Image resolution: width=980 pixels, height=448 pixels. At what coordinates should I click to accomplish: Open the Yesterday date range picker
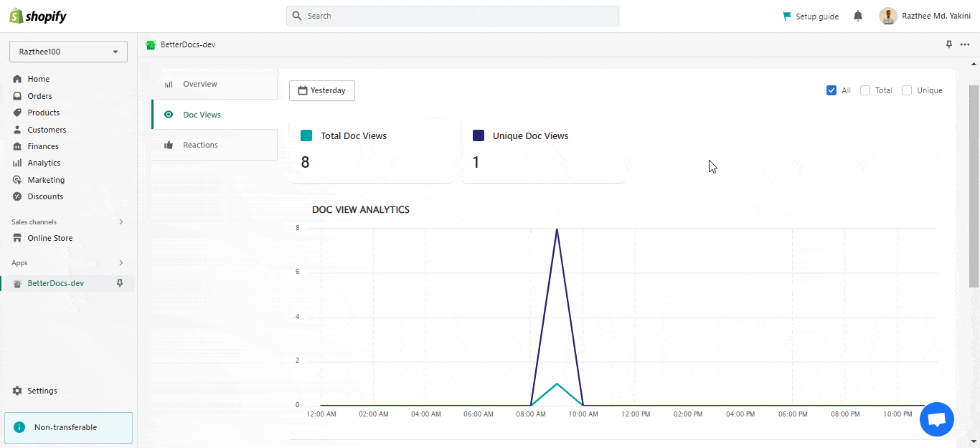click(x=322, y=90)
